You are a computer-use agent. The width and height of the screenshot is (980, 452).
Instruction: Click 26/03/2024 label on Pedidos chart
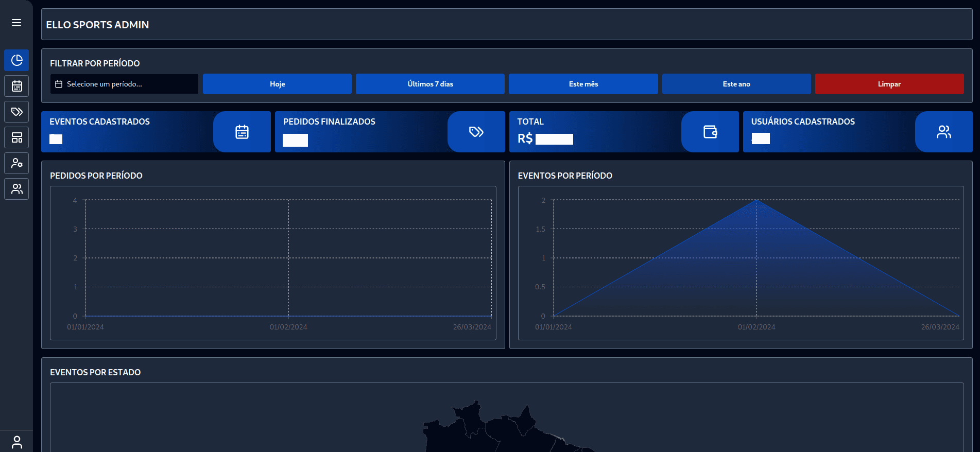click(x=472, y=327)
